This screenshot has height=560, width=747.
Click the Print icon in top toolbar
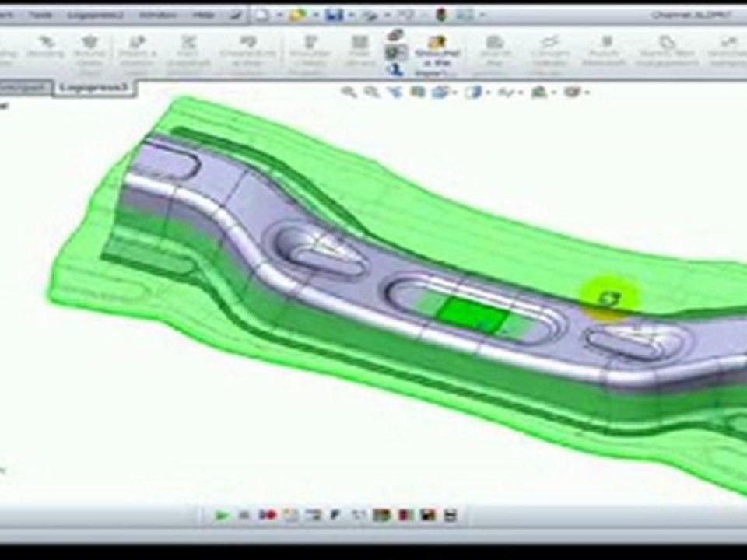point(369,16)
